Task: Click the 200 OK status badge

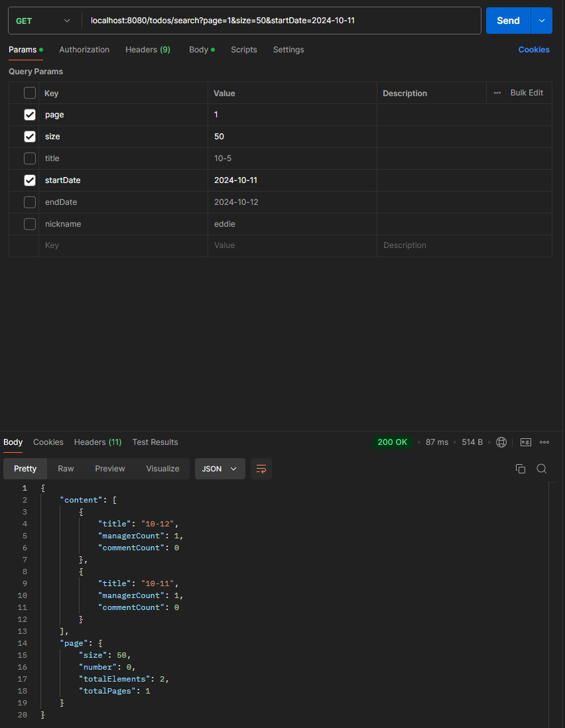Action: [x=392, y=442]
